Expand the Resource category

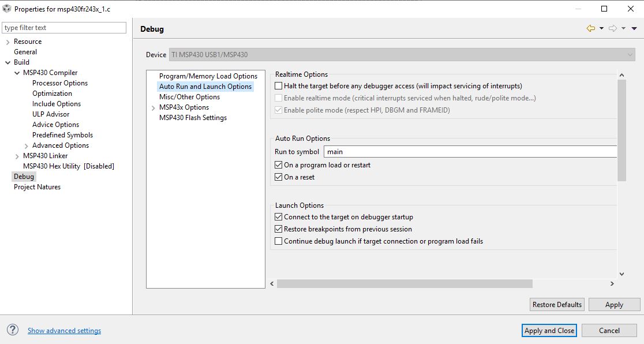[8, 42]
